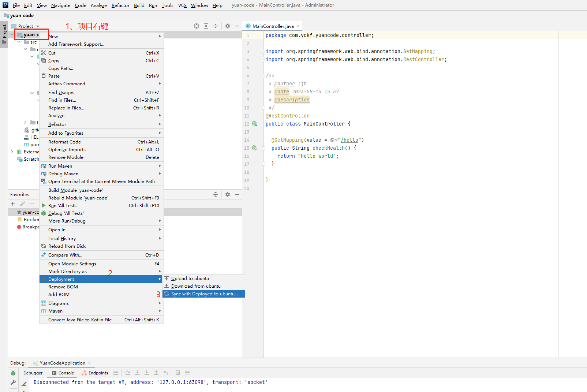Choose Find in Files entry
This screenshot has width=587, height=392.
[101, 100]
